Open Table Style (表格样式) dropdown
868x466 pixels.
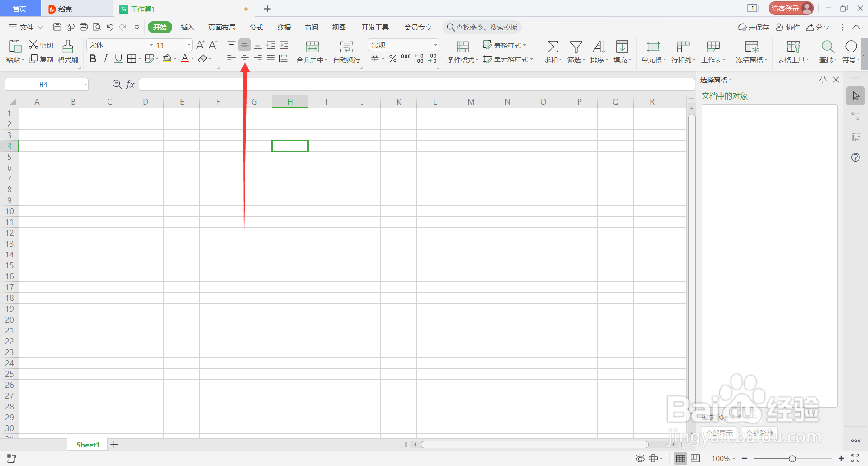click(505, 45)
